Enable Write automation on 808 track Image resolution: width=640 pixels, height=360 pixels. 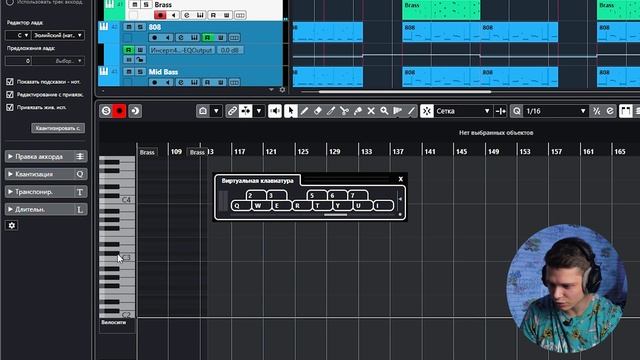point(221,38)
